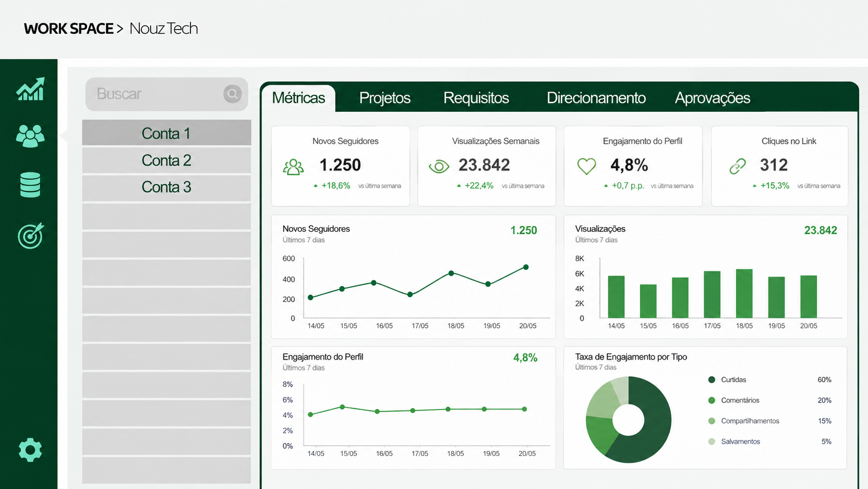
Task: Open Conta 3 account
Action: coord(167,187)
